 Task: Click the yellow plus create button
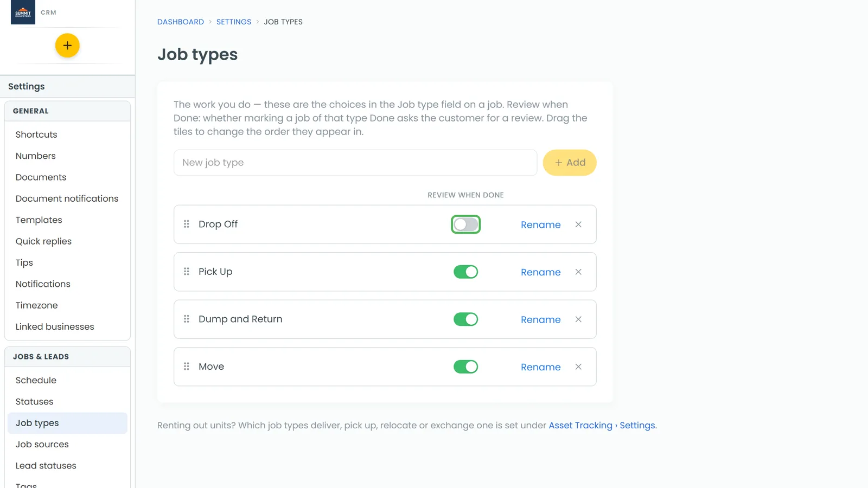coord(67,46)
